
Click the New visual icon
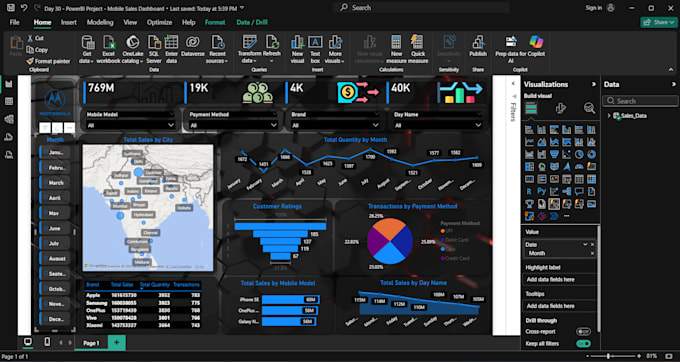pos(298,42)
